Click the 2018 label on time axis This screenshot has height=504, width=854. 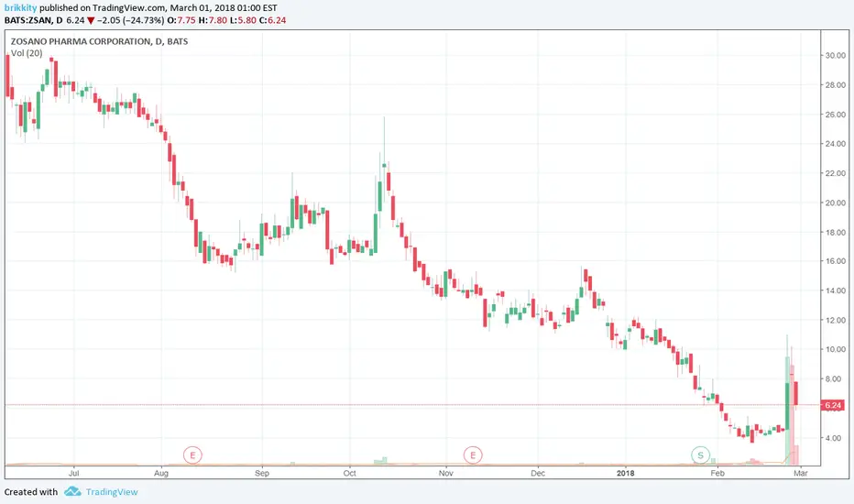click(x=626, y=473)
